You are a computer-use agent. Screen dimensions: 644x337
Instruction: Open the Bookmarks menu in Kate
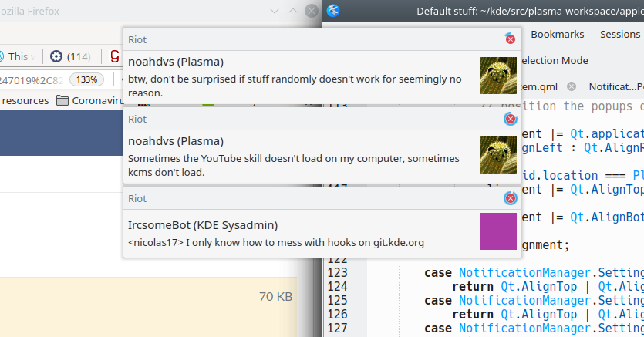(x=558, y=35)
